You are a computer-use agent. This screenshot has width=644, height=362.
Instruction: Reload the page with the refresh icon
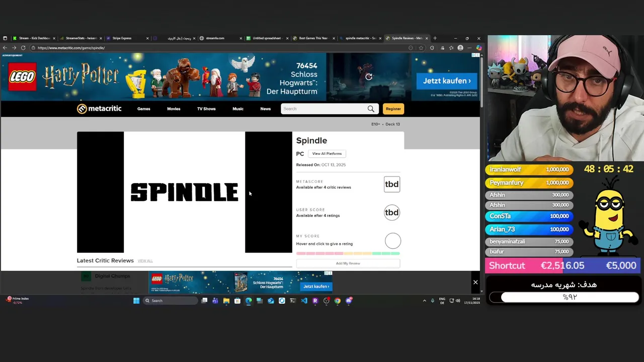coord(23,48)
